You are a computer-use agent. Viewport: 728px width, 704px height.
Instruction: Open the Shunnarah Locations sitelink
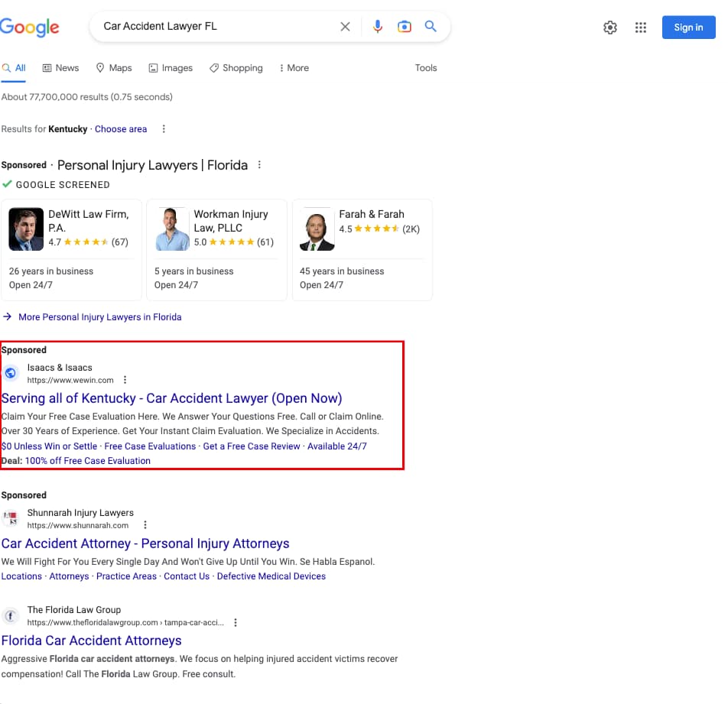click(21, 576)
